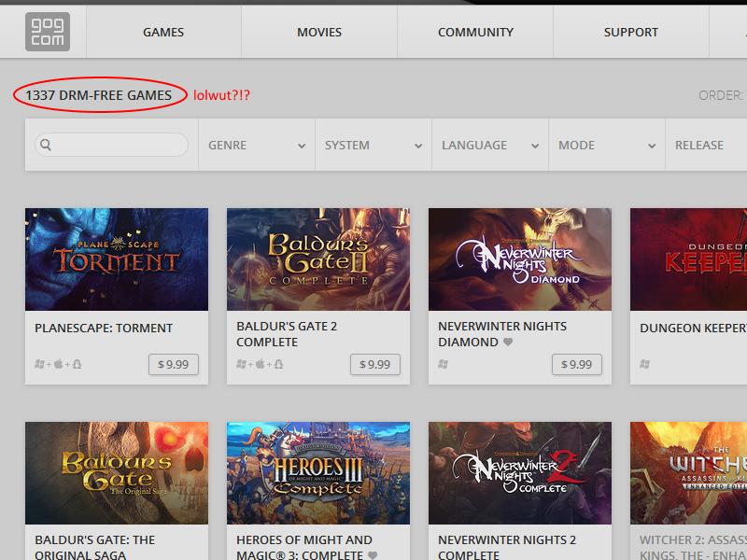Click Heroes of Might and Magic 3 title
Viewport: 747px width, 560px height.
(x=304, y=547)
